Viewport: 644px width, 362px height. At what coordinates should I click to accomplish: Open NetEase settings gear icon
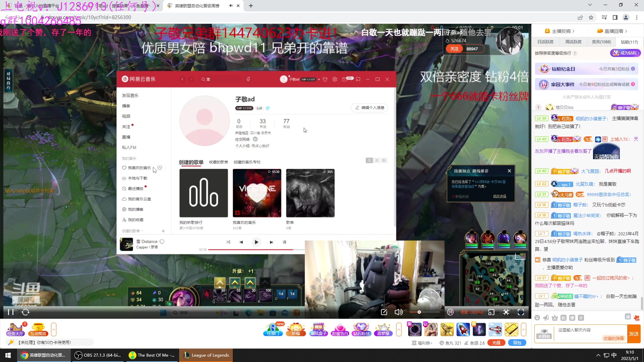[x=335, y=79]
